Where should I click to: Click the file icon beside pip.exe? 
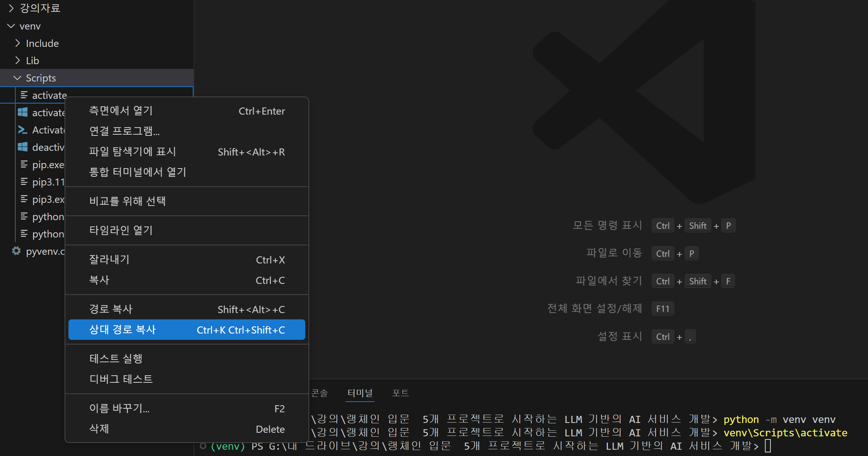[24, 164]
